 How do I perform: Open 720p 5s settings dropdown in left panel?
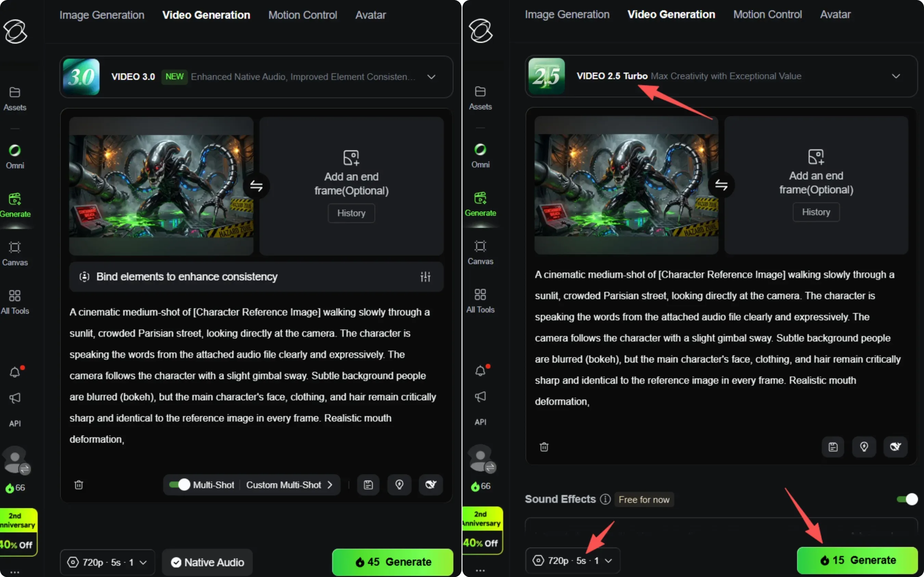pos(107,562)
